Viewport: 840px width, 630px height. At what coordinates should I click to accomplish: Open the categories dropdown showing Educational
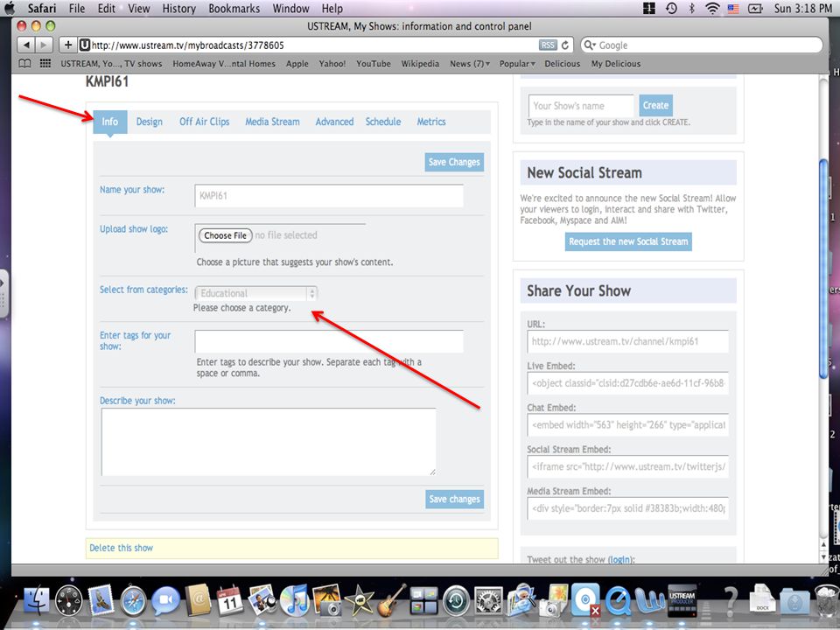256,294
